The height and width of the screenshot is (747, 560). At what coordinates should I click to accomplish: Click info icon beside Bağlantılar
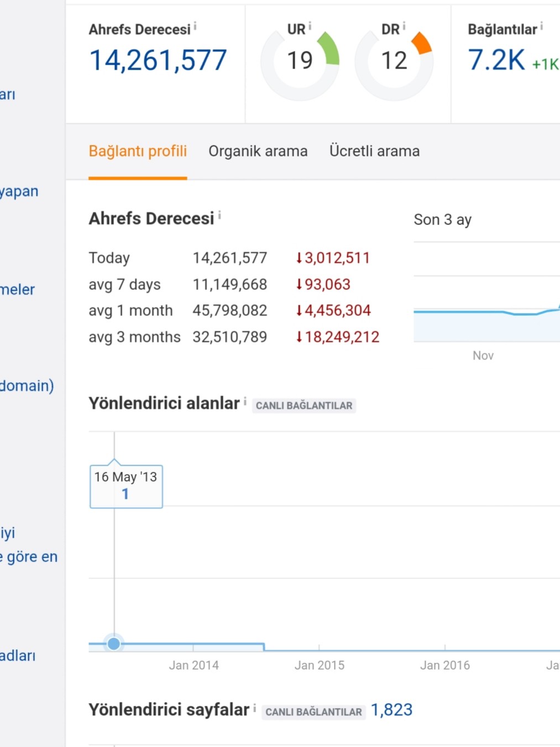[542, 26]
